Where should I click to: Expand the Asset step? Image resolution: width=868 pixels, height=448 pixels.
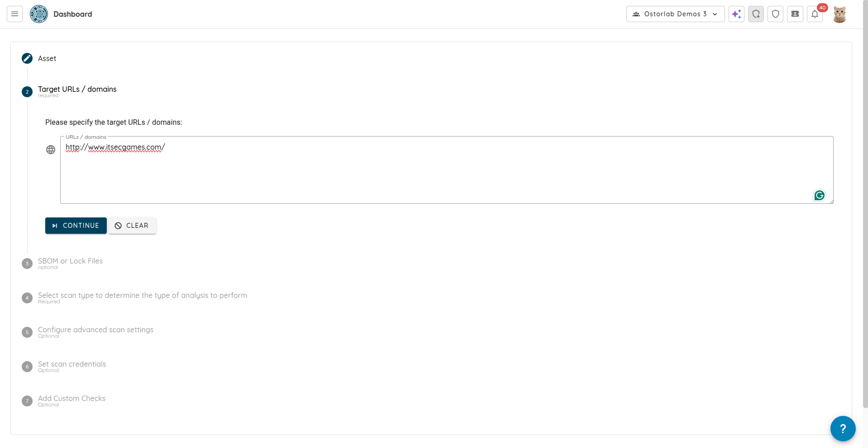point(47,58)
